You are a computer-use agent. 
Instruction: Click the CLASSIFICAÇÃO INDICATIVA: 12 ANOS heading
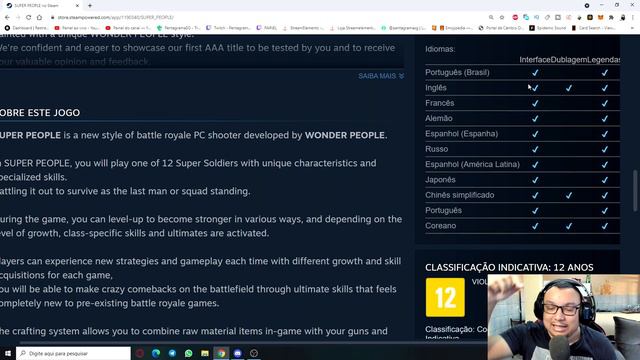click(509, 267)
